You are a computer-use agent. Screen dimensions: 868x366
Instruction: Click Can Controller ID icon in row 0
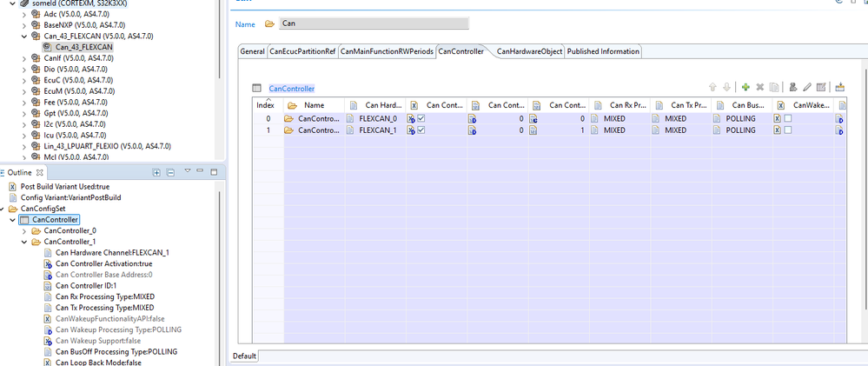(534, 118)
